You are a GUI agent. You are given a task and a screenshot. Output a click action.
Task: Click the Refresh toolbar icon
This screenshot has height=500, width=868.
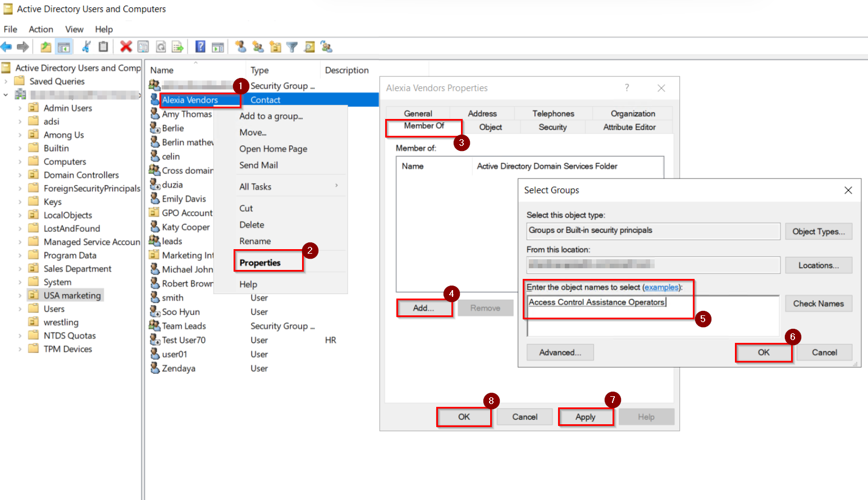tap(160, 47)
